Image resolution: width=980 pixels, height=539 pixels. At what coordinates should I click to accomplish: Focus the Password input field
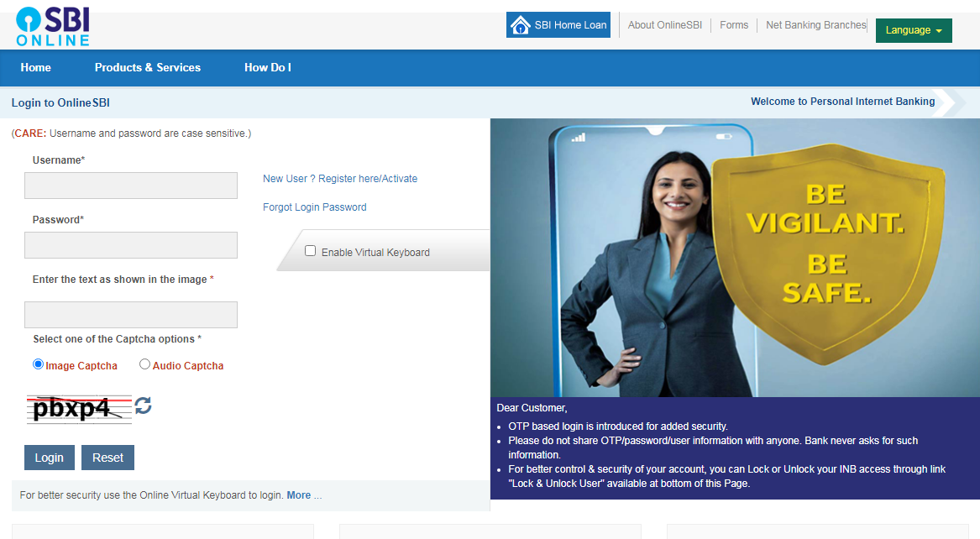(131, 245)
